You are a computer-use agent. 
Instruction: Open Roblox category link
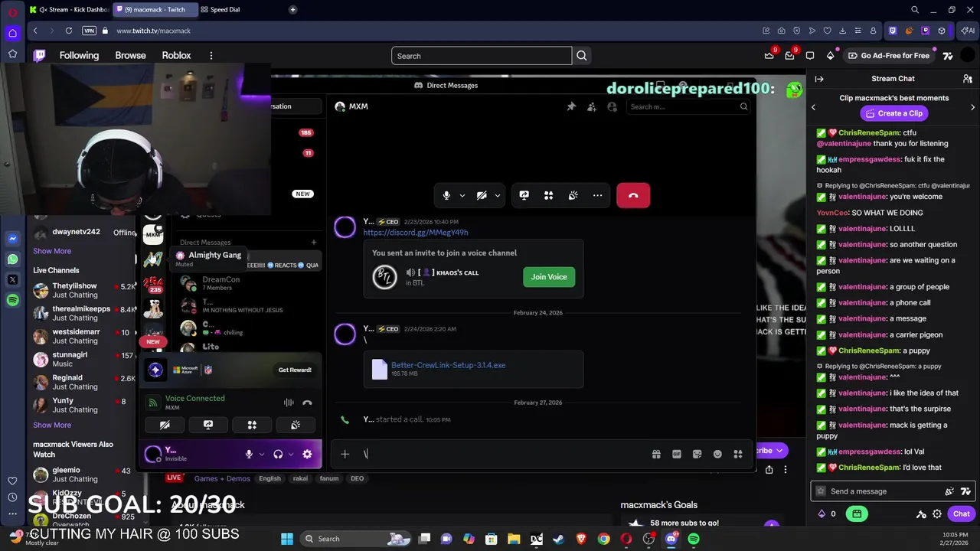[x=176, y=55]
